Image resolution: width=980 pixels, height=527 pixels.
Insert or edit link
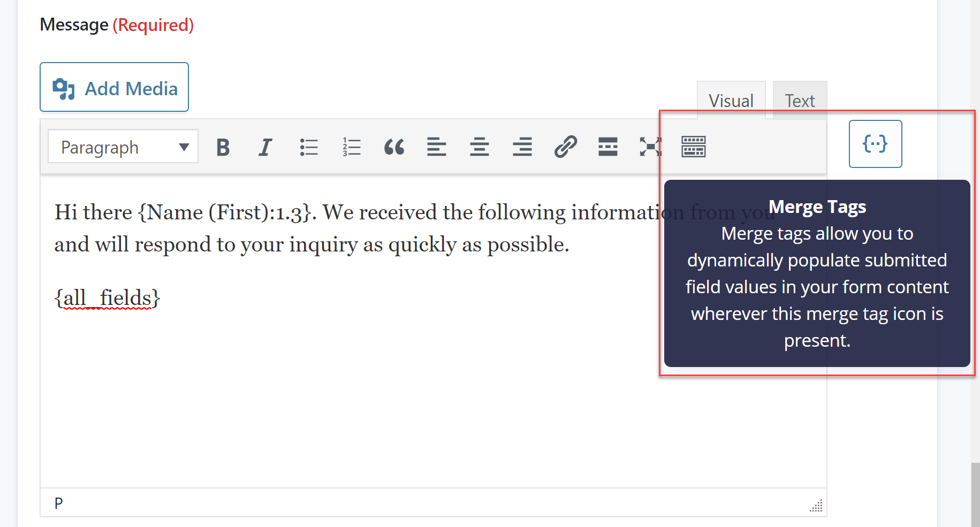tap(565, 147)
